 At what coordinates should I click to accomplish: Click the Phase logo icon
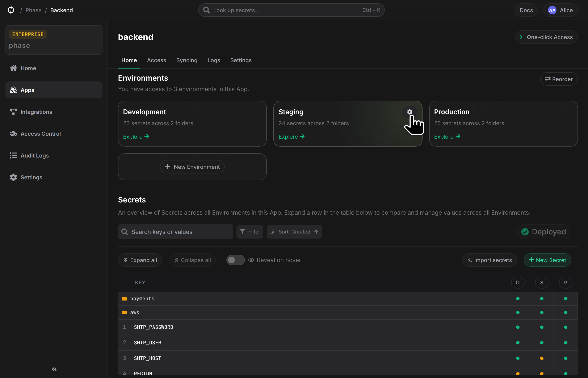click(x=11, y=10)
